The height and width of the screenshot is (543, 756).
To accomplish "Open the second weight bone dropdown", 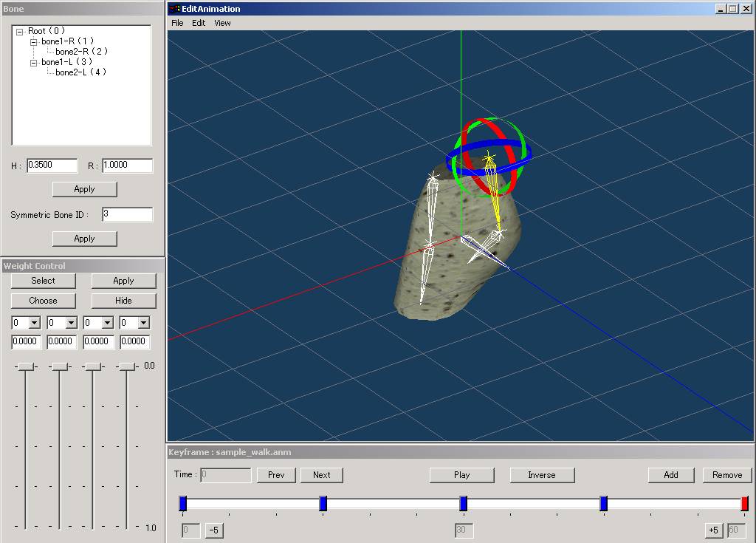I will (x=71, y=323).
